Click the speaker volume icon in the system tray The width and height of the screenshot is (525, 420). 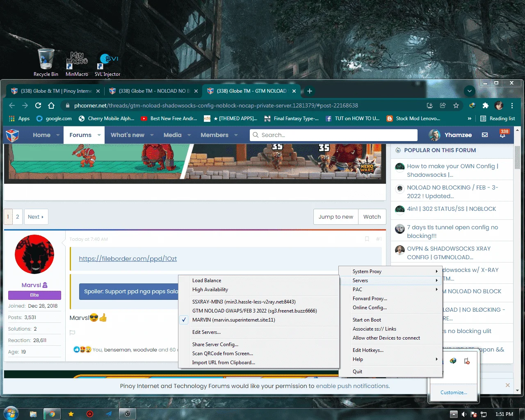tap(464, 414)
